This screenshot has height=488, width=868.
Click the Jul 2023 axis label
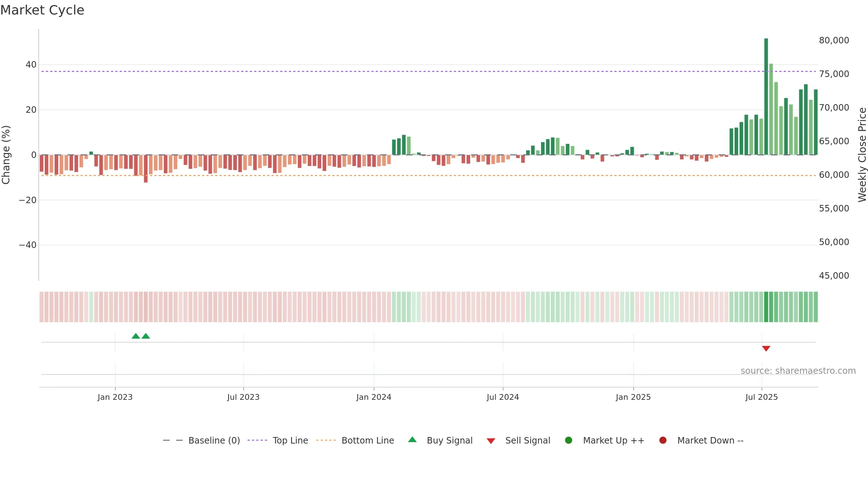pos(243,397)
